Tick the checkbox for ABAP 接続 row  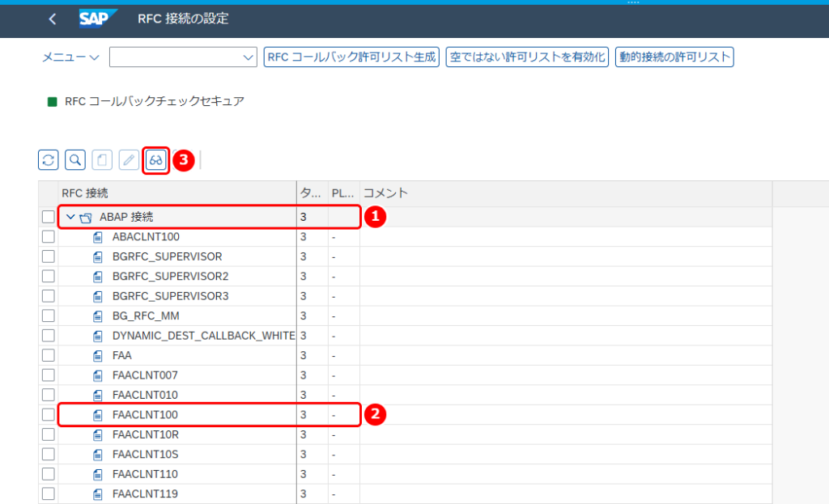[48, 217]
